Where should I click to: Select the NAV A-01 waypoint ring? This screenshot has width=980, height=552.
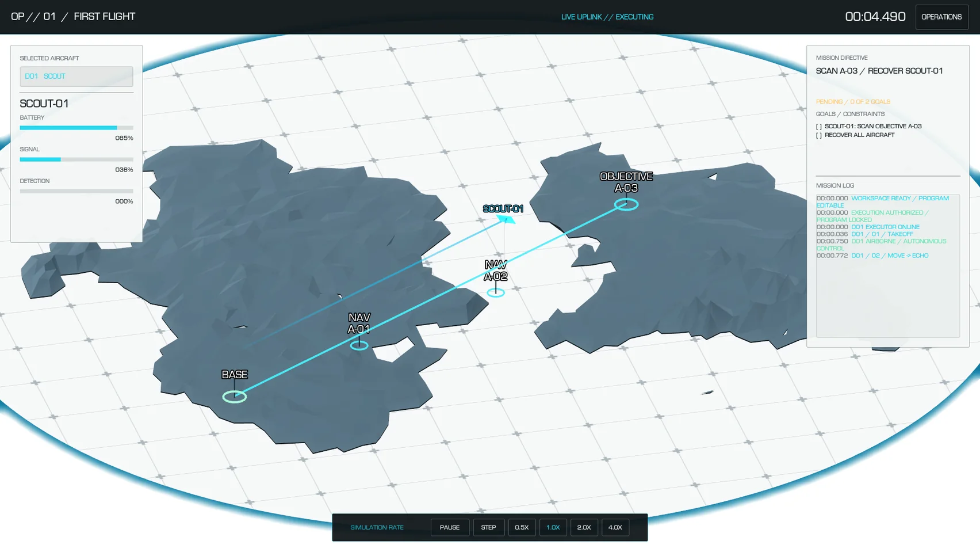[359, 345]
